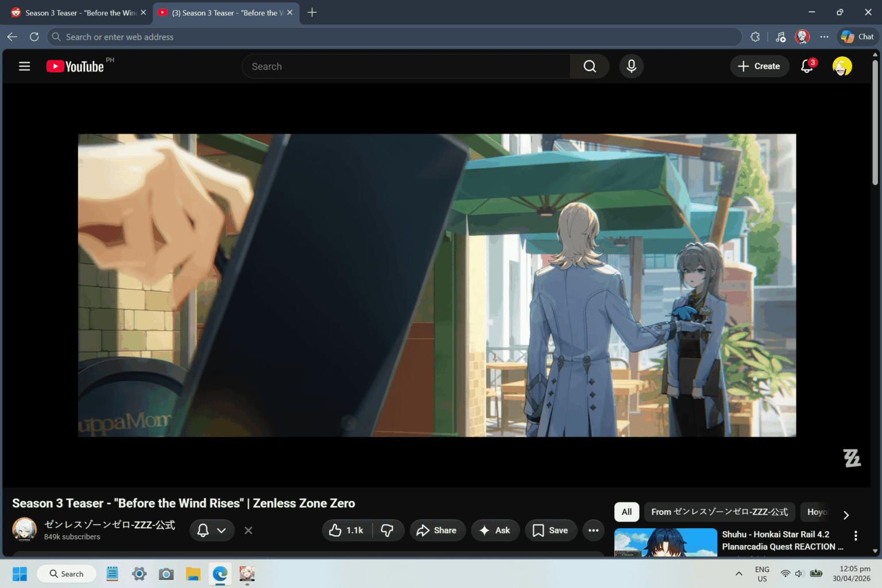Open the media control music icon
This screenshot has height=588, width=882.
coord(780,37)
